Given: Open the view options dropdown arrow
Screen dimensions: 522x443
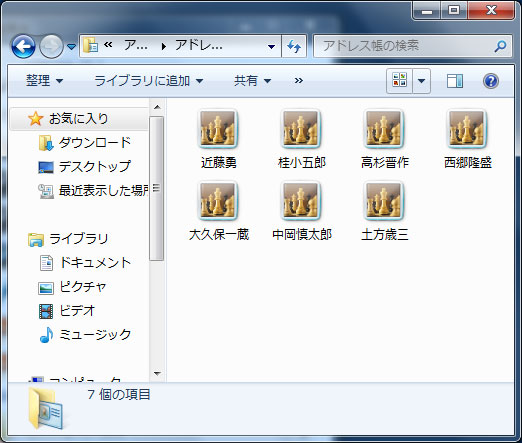Looking at the screenshot, I should click(x=421, y=81).
